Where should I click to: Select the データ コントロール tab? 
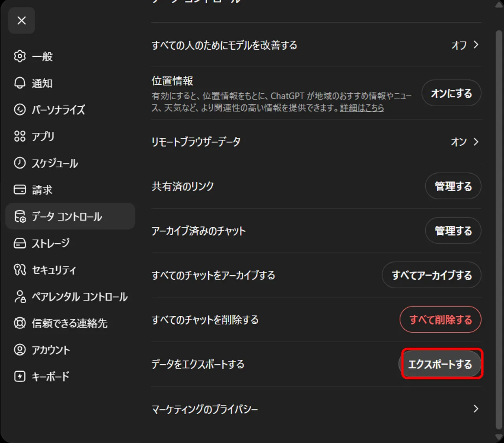(70, 216)
